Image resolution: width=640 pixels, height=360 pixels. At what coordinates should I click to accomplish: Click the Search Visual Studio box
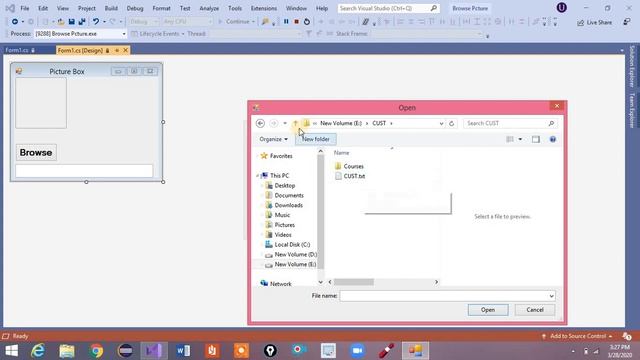click(x=388, y=8)
